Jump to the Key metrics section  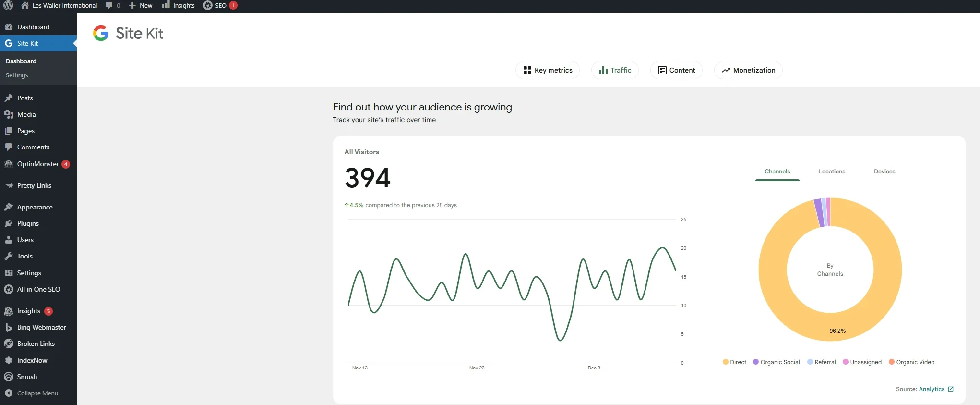pyautogui.click(x=547, y=70)
